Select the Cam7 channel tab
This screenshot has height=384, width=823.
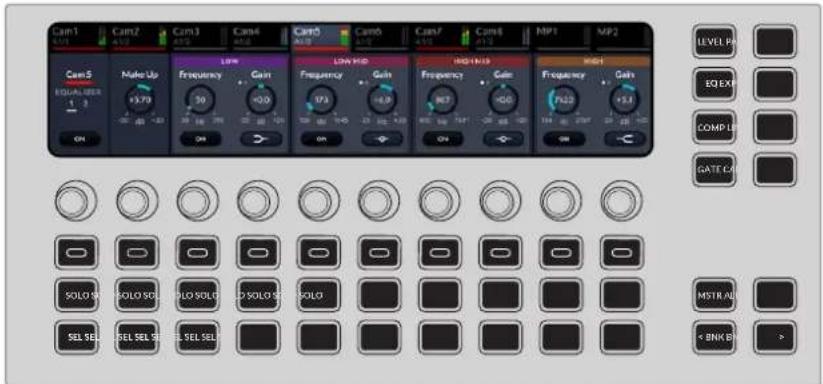tap(442, 37)
